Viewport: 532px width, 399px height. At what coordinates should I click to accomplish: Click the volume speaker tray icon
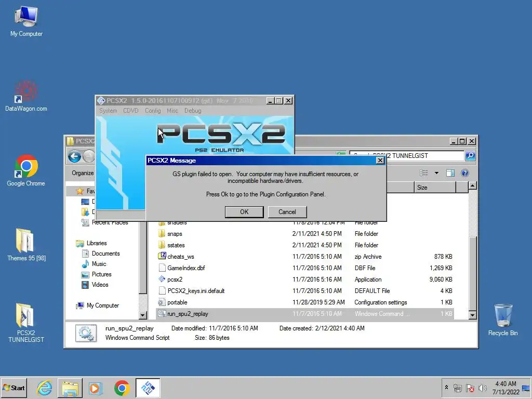[482, 388]
